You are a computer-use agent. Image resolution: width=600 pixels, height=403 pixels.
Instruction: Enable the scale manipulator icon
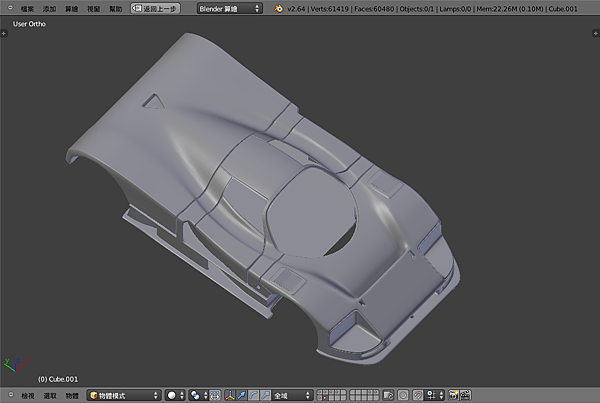[265, 395]
